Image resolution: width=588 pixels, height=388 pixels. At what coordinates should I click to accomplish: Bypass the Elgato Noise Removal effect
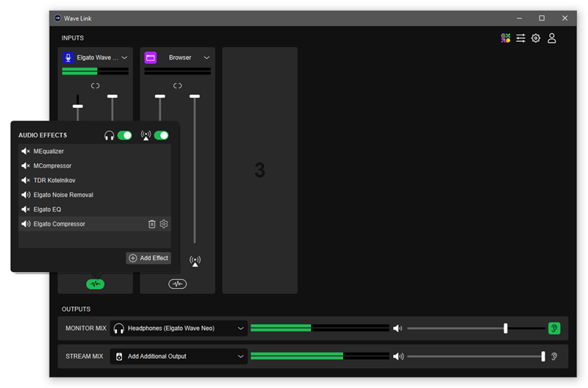pos(26,195)
